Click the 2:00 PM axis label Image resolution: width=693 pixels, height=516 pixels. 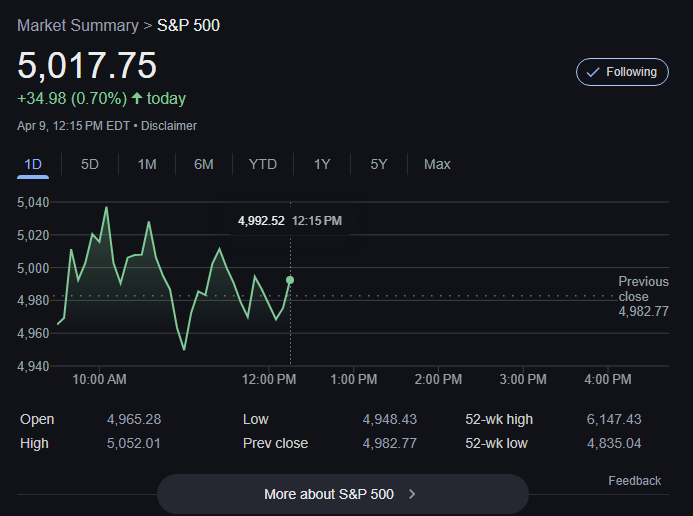click(x=438, y=379)
